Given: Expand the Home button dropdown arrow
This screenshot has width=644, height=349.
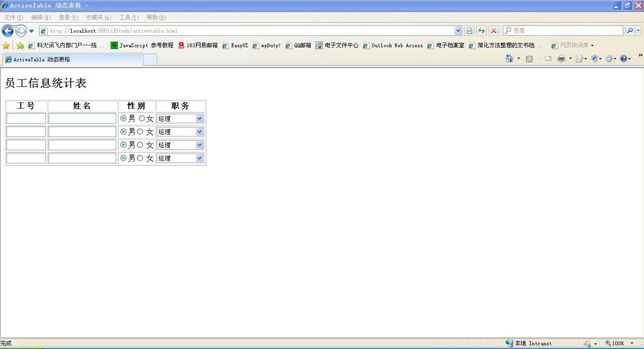Looking at the screenshot, I should click(x=518, y=59).
